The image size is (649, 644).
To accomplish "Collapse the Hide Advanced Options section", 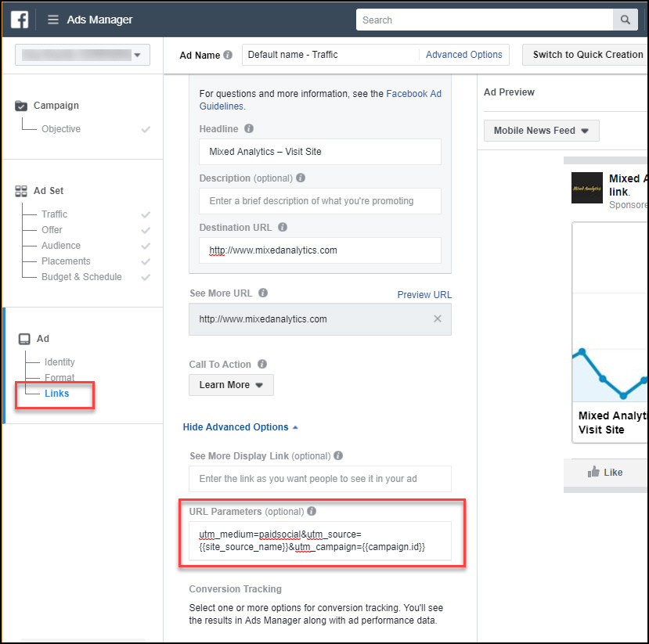I will click(x=240, y=426).
